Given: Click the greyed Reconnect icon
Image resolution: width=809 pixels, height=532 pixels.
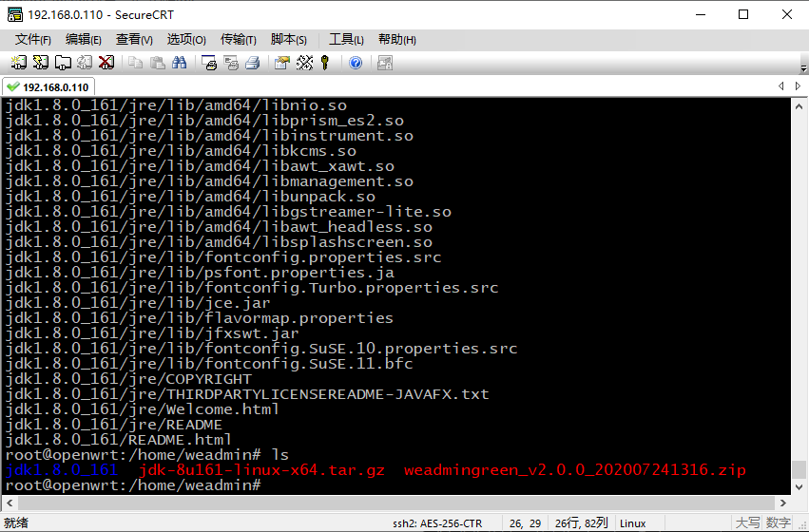Looking at the screenshot, I should pyautogui.click(x=84, y=63).
